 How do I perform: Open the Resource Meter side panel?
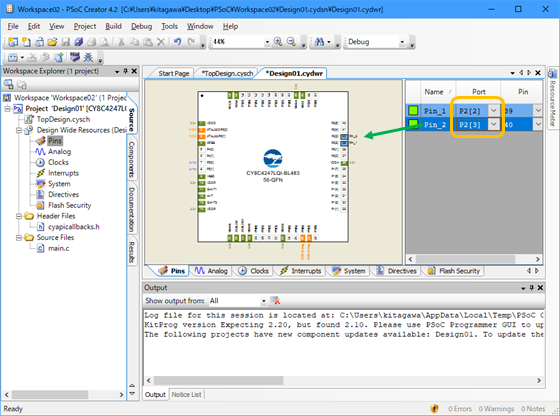[552, 98]
